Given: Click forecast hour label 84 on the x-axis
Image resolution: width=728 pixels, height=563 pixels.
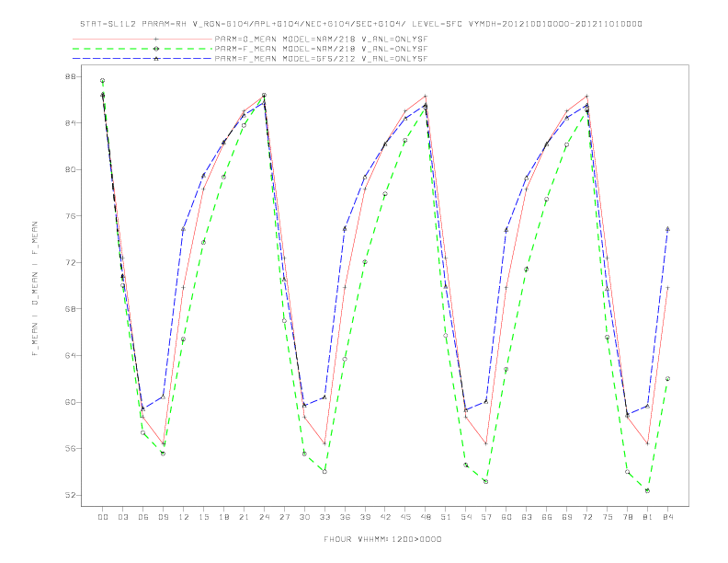Looking at the screenshot, I should tap(668, 517).
